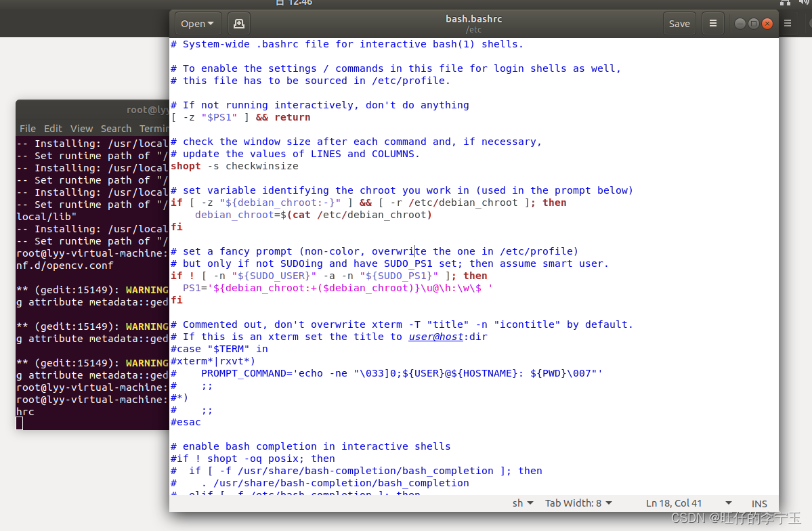Open the volume icon in system tray
The height and width of the screenshot is (531, 812).
click(x=804, y=3)
